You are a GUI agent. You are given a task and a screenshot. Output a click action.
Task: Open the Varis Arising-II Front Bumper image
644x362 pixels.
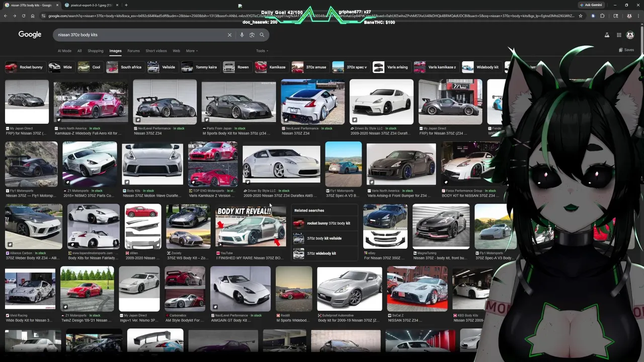[401, 164]
